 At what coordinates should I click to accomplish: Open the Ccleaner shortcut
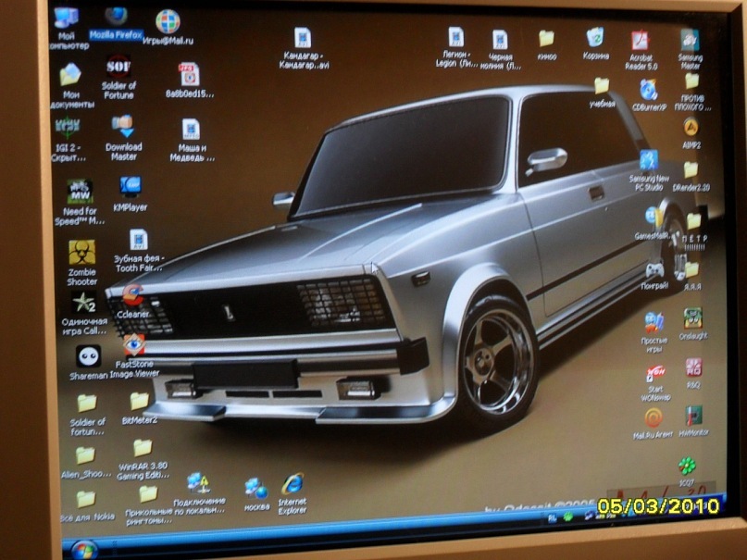click(x=133, y=296)
